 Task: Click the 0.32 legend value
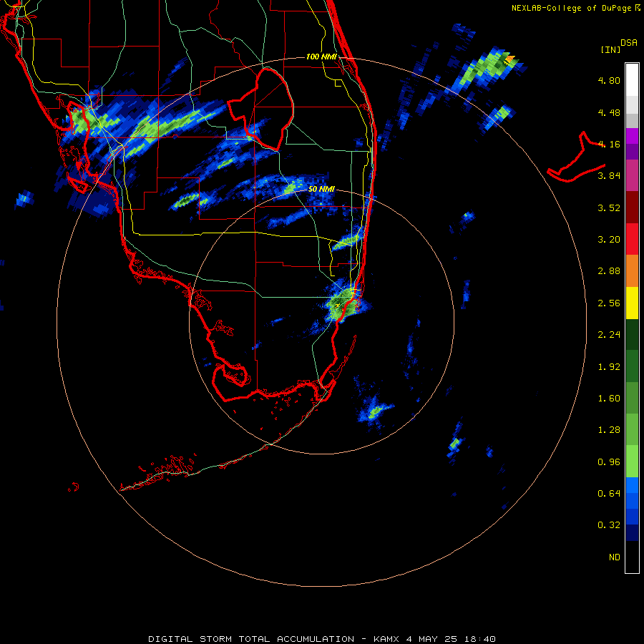pos(609,525)
